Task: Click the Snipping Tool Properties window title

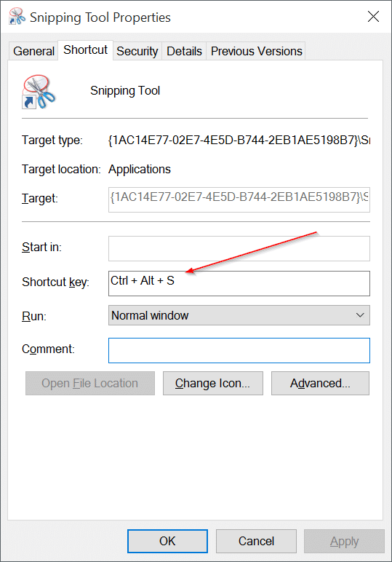Action: pos(100,17)
